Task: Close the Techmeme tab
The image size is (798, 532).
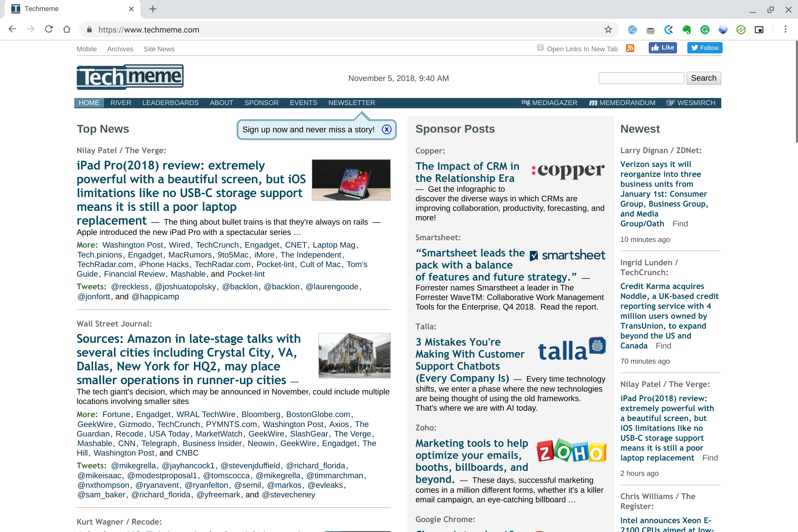Action: (x=131, y=9)
